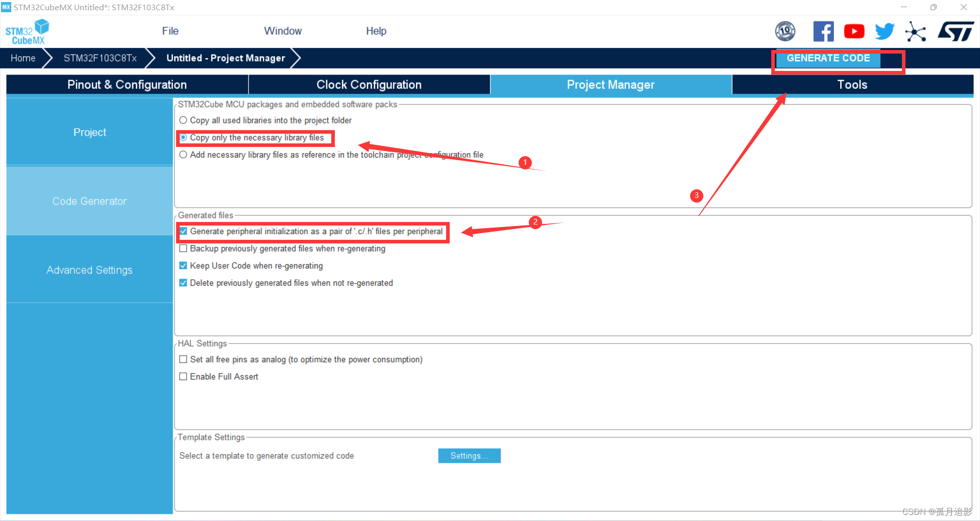
Task: Open the Window menu
Action: coord(283,31)
